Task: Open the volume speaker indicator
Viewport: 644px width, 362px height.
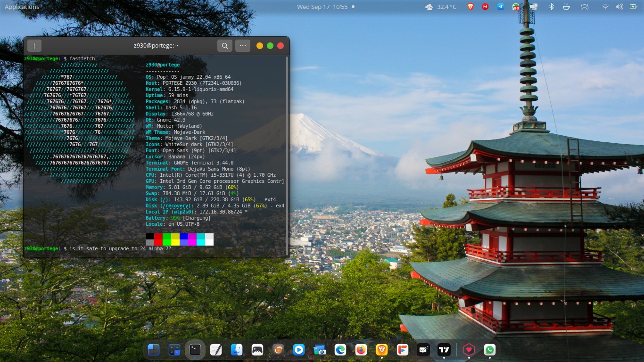Action: (619, 7)
